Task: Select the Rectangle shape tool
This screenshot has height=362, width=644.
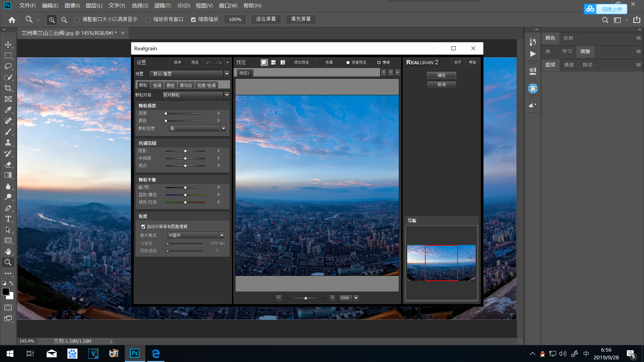Action: [8, 241]
